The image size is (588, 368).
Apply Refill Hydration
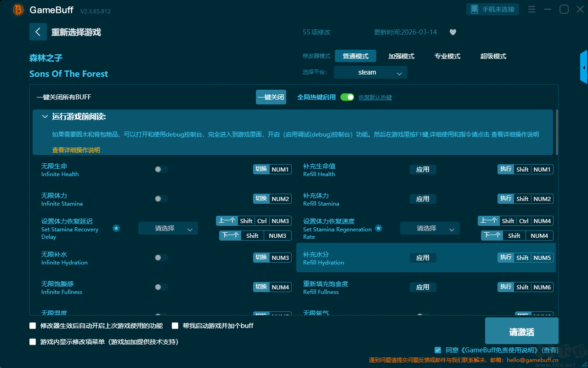[x=423, y=258]
